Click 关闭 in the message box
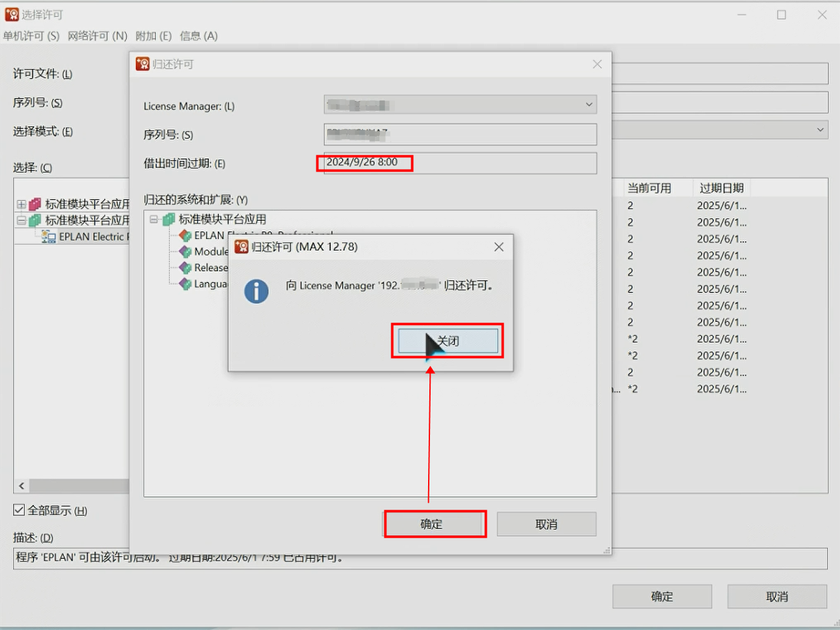The image size is (840, 630). coord(448,341)
